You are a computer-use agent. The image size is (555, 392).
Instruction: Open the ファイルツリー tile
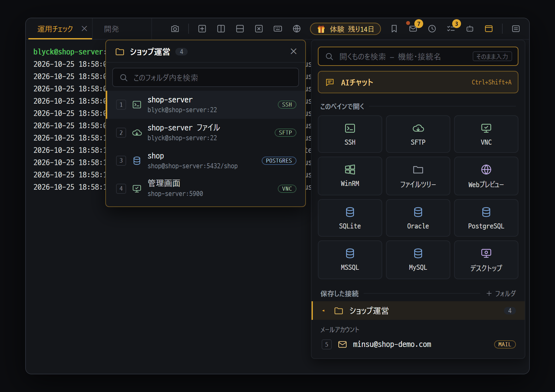coord(418,176)
